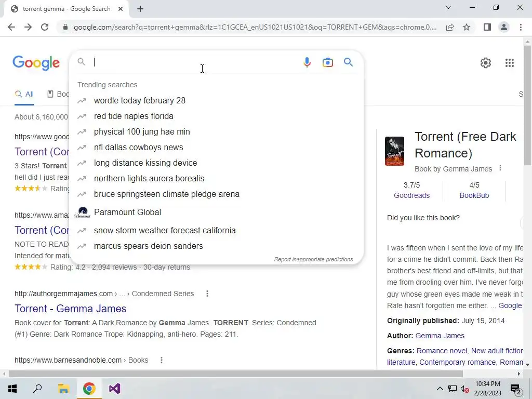Click the horizontal page scrollbar

[x=235, y=374]
